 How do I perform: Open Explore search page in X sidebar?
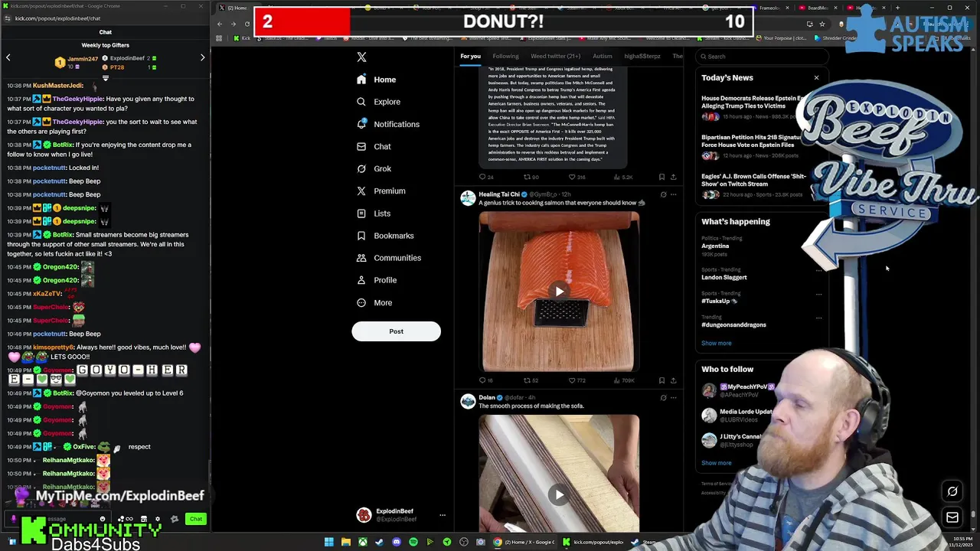(378, 102)
